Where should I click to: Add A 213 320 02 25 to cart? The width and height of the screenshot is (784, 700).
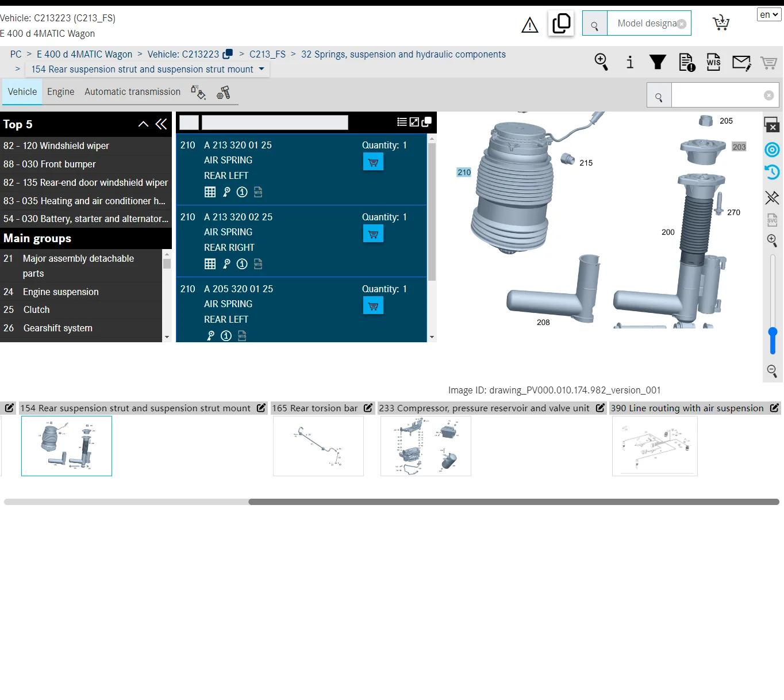[x=373, y=234]
